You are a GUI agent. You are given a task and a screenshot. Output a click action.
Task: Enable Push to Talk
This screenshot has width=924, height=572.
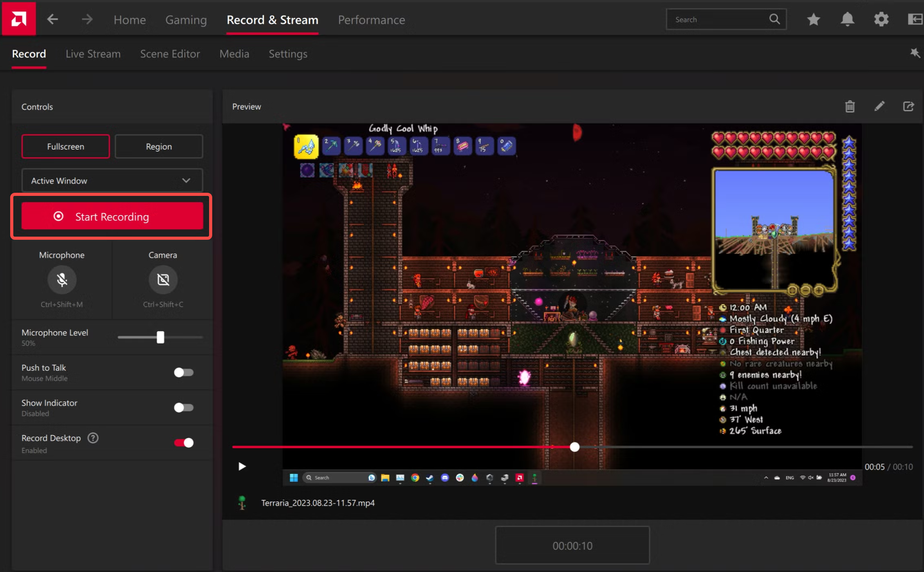tap(184, 373)
